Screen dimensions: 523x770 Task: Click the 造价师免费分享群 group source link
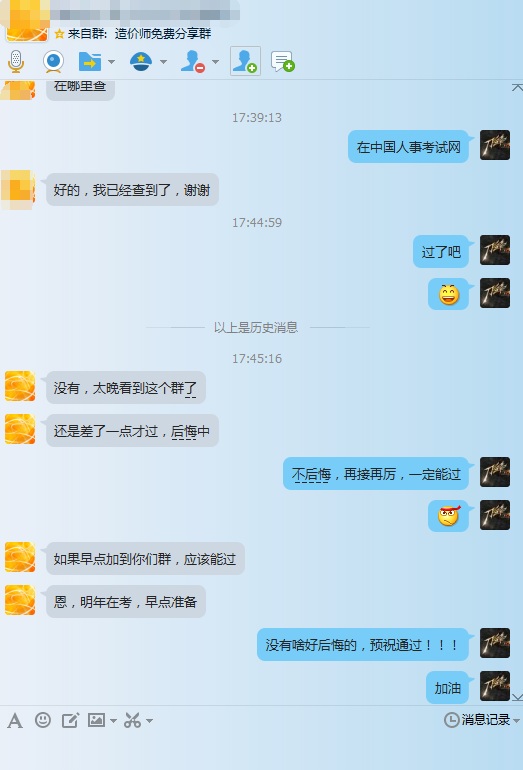pos(163,34)
